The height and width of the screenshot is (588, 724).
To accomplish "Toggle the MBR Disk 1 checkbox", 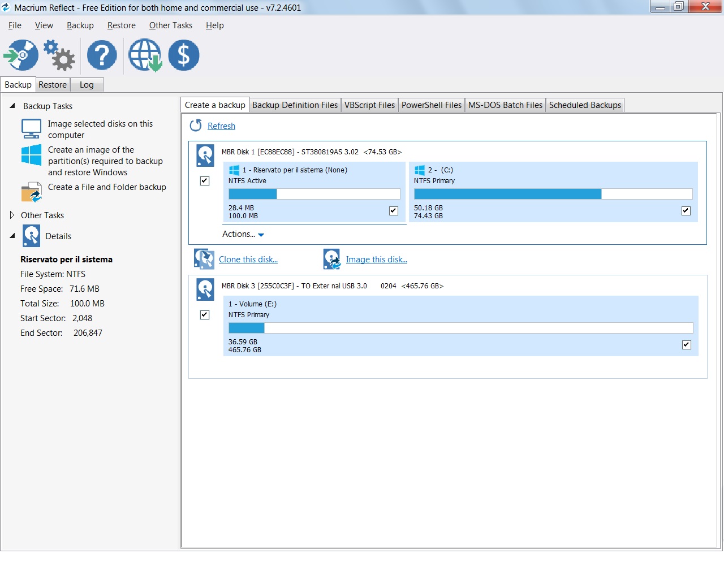I will [x=205, y=181].
